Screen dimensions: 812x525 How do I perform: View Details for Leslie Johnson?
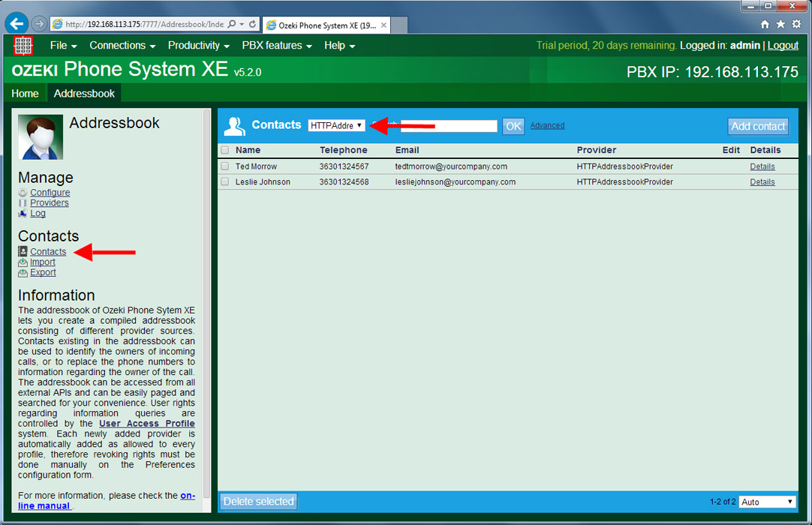coord(762,182)
